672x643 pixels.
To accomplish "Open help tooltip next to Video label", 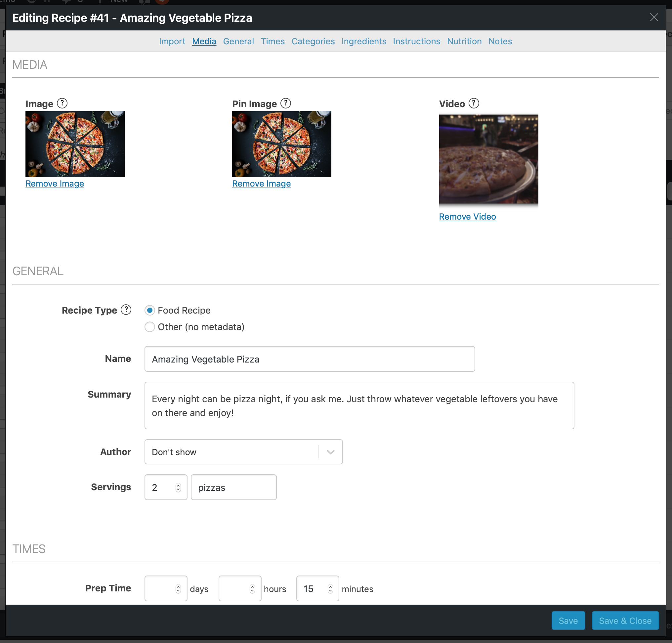I will (474, 103).
